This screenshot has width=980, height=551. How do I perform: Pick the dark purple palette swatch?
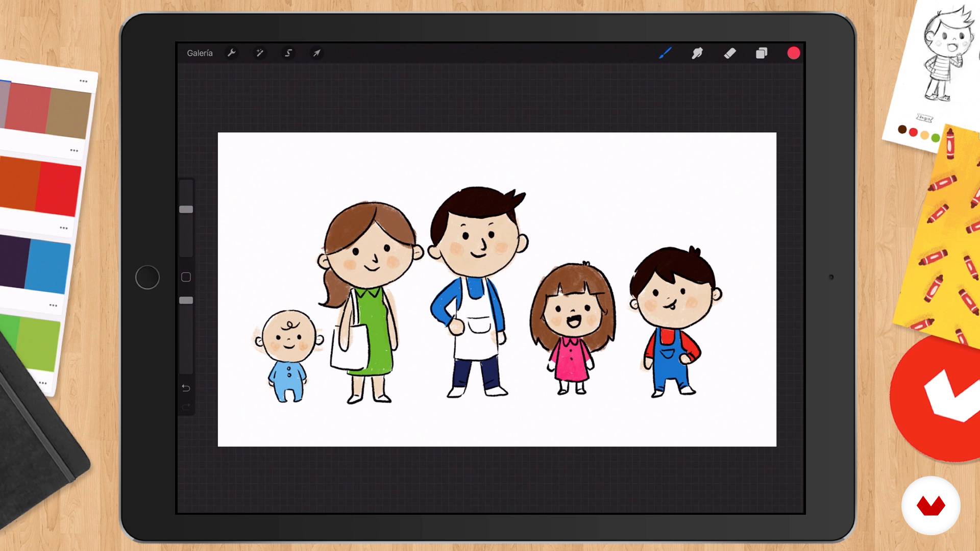click(14, 261)
